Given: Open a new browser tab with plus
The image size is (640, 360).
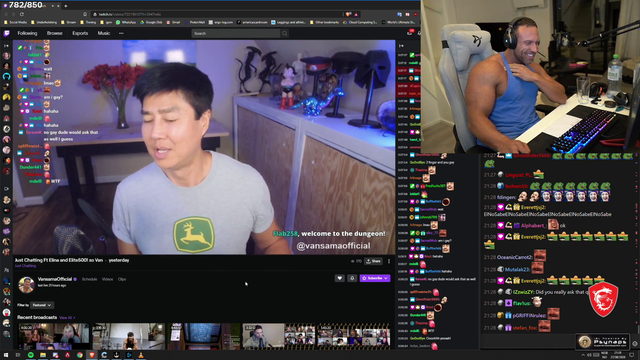Looking at the screenshot, I should tap(66, 6).
